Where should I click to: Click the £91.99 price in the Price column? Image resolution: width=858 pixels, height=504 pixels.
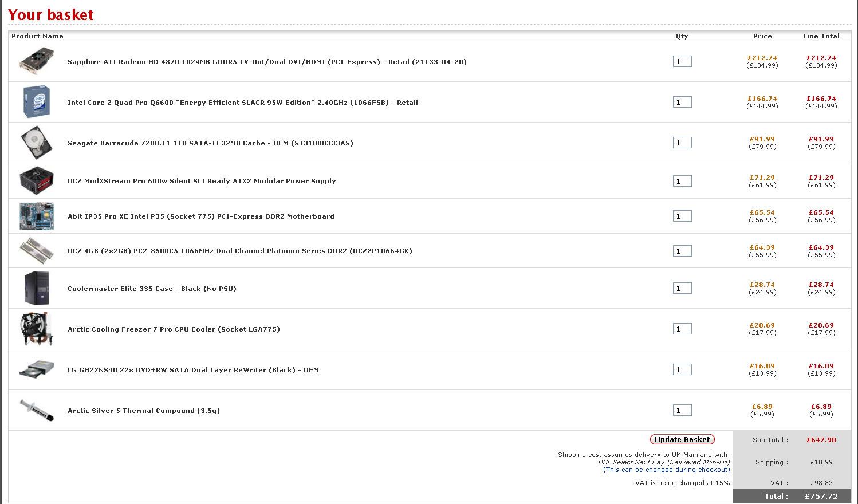tap(762, 139)
